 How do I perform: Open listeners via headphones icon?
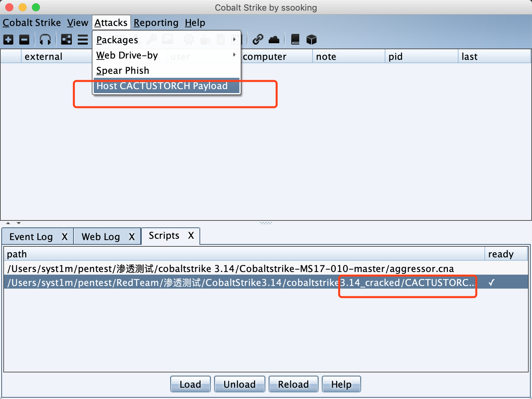tap(45, 40)
